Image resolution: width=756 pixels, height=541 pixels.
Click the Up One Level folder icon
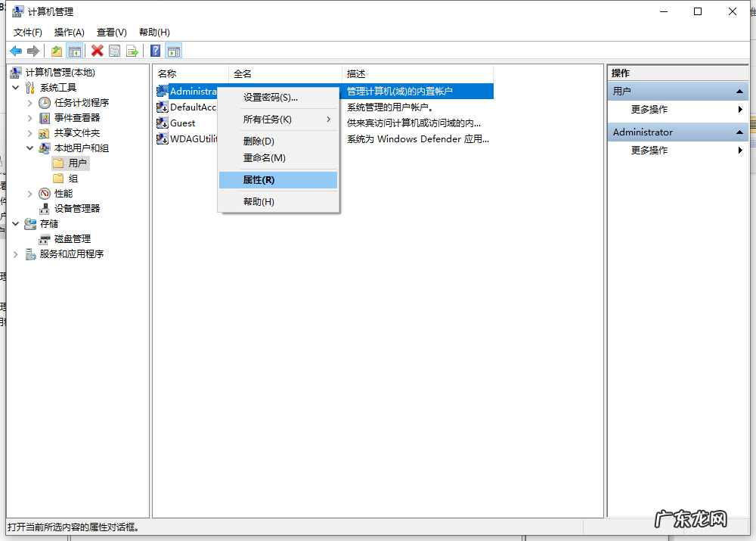pyautogui.click(x=57, y=51)
